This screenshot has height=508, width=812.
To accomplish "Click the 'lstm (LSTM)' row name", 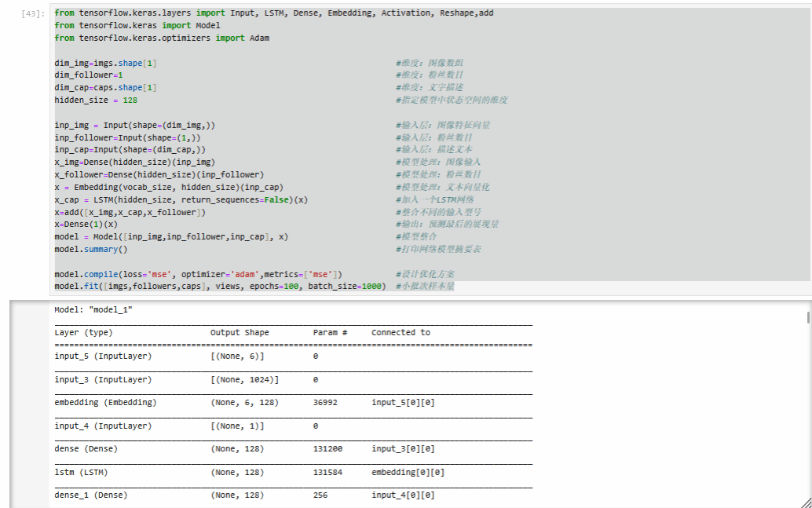I will 82,472.
